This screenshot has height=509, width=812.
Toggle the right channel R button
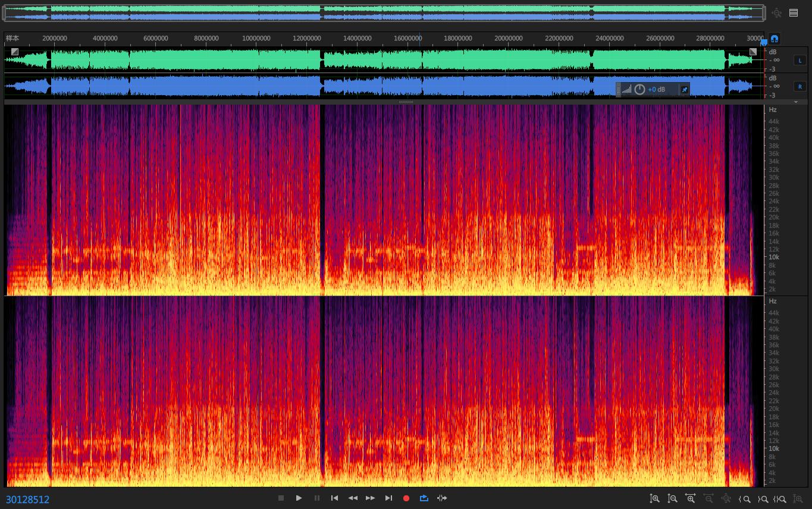click(x=800, y=86)
